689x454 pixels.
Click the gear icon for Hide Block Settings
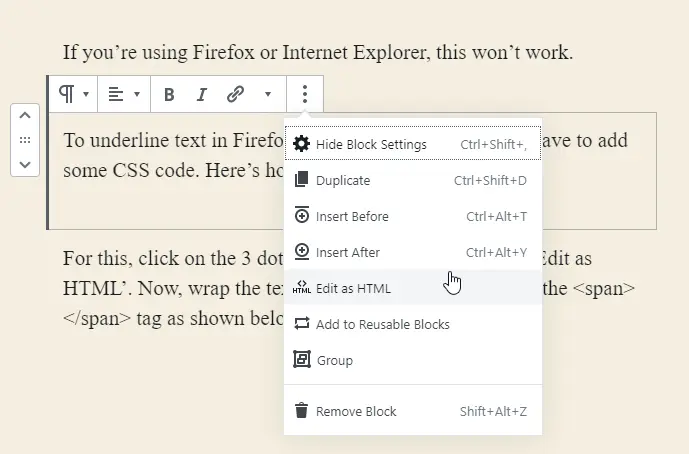pos(301,145)
